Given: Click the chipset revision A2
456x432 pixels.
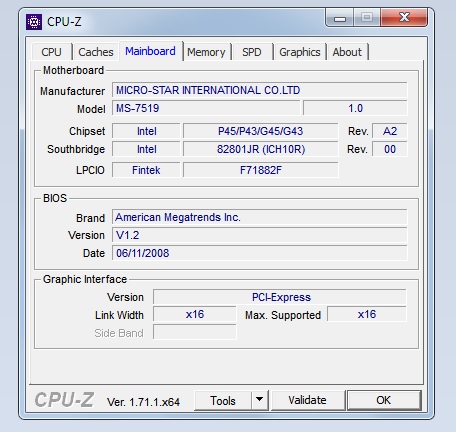Looking at the screenshot, I should (390, 131).
